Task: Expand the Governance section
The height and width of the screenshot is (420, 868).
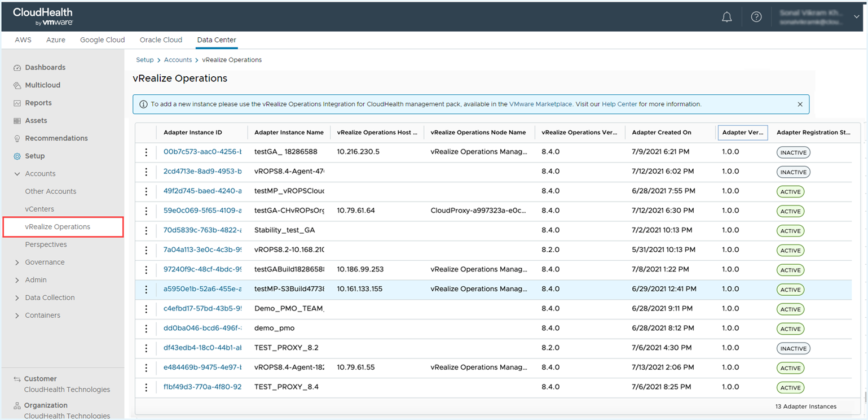Action: pos(17,262)
